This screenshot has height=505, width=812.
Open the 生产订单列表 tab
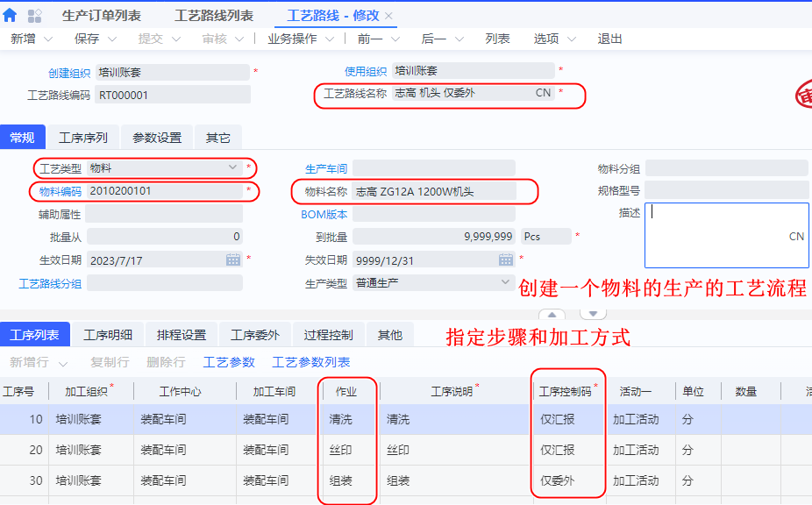point(102,16)
